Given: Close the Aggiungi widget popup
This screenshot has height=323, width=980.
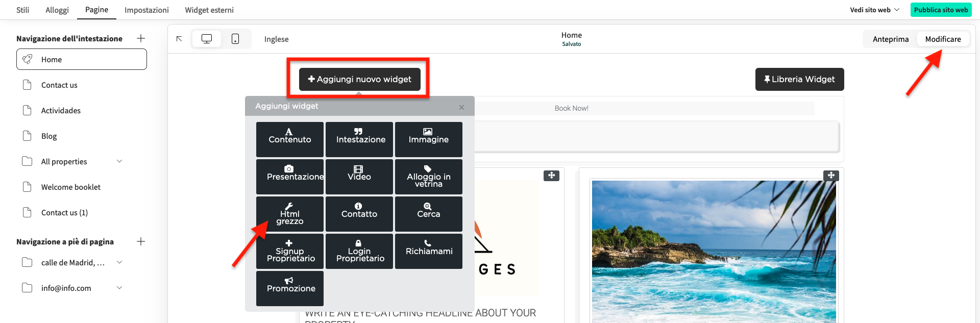Looking at the screenshot, I should tap(461, 107).
